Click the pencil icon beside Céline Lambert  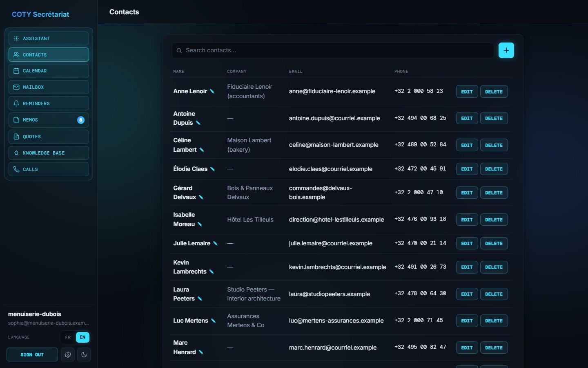202,150
